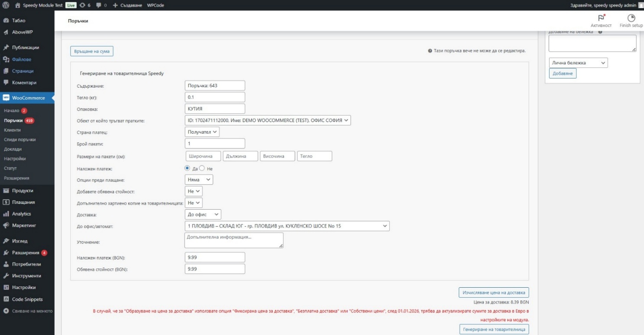Open the Доставка 'До офис' dropdown
The height and width of the screenshot is (335, 644).
pos(203,214)
